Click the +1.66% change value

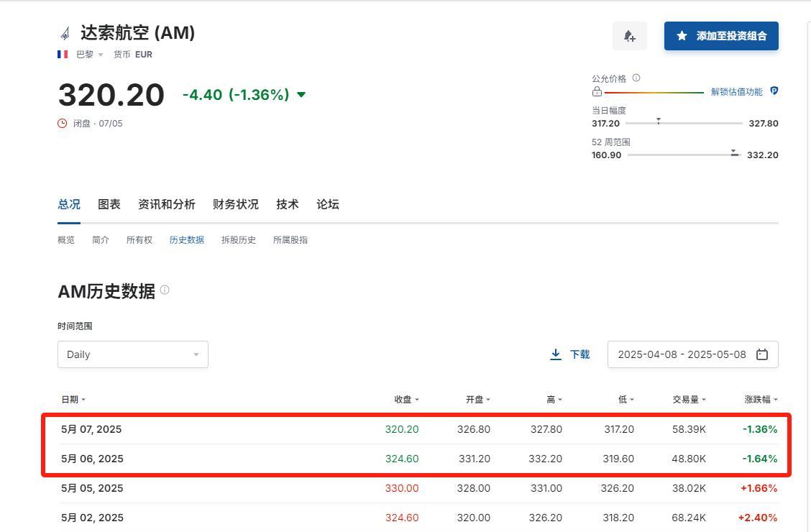[759, 488]
